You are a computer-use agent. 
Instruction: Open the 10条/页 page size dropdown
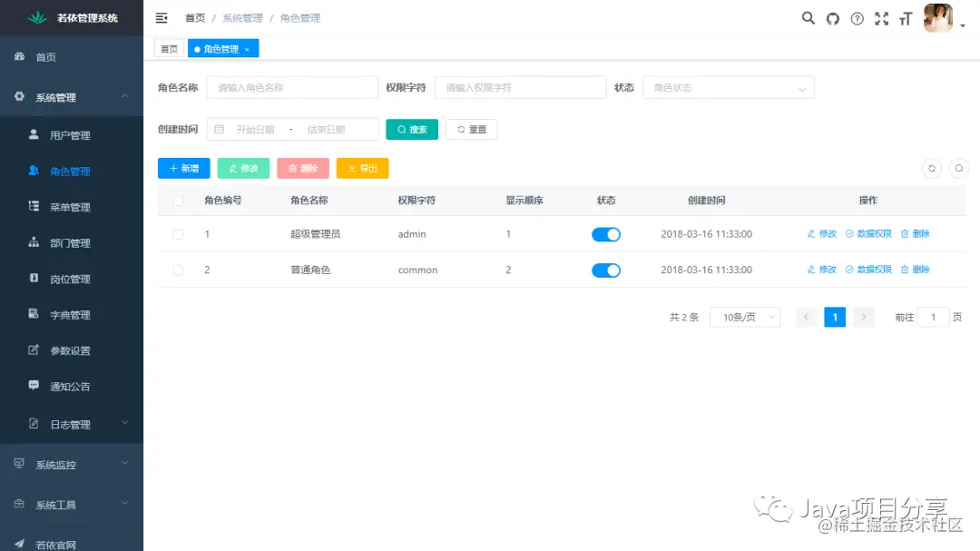745,317
